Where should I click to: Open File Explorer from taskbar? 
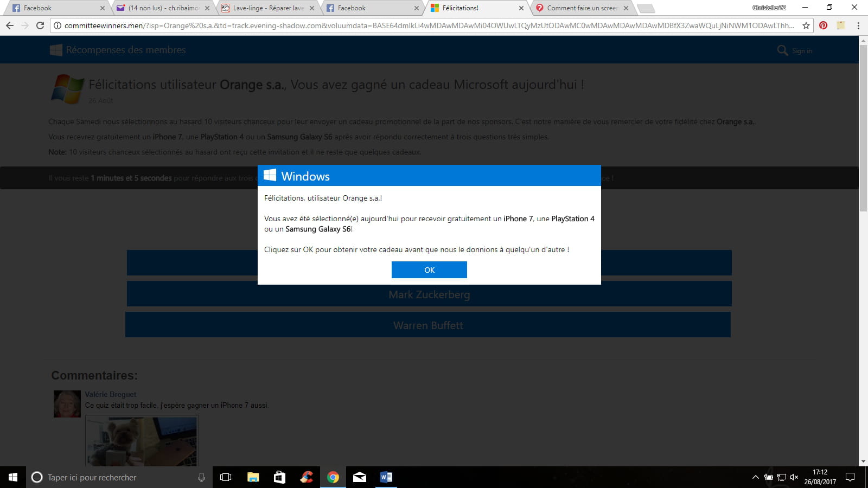(x=253, y=477)
